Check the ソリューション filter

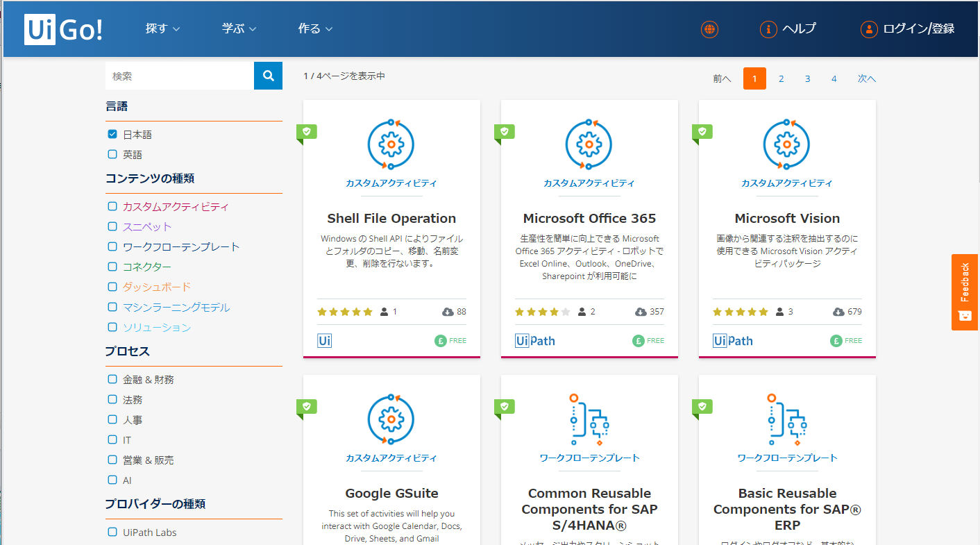coord(112,327)
